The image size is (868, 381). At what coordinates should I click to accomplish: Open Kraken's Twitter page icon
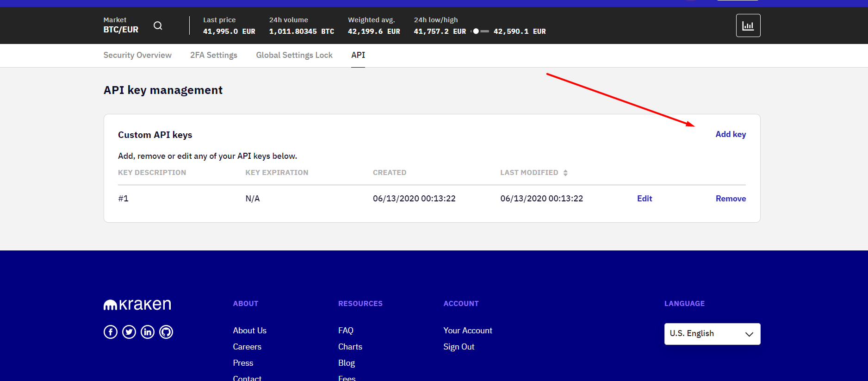(129, 332)
